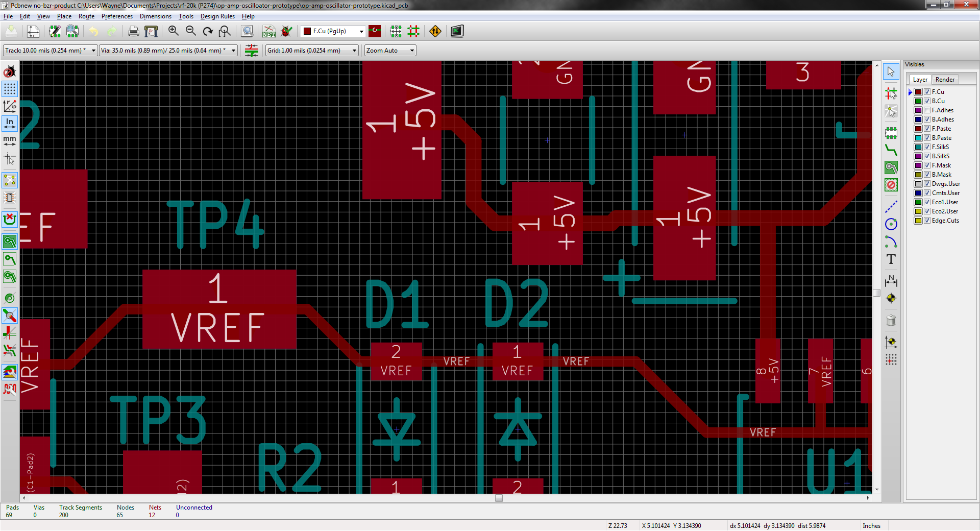
Task: Switch units to millimeters
Action: 10,140
